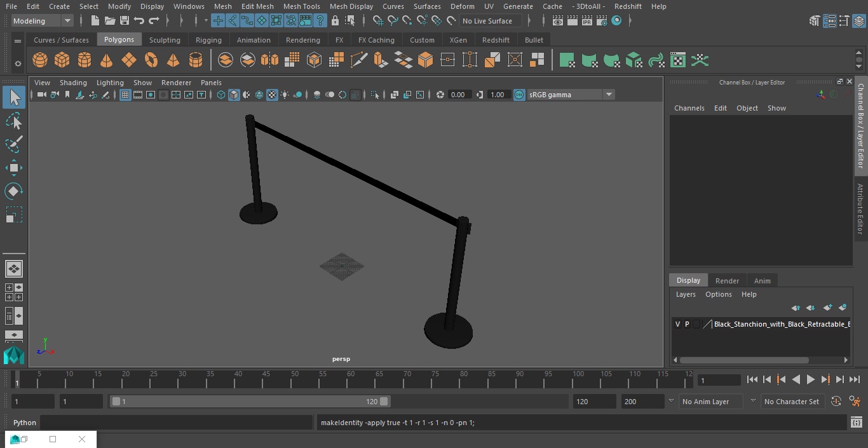Click the current frame input field
The image size is (868, 448).
pyautogui.click(x=719, y=380)
